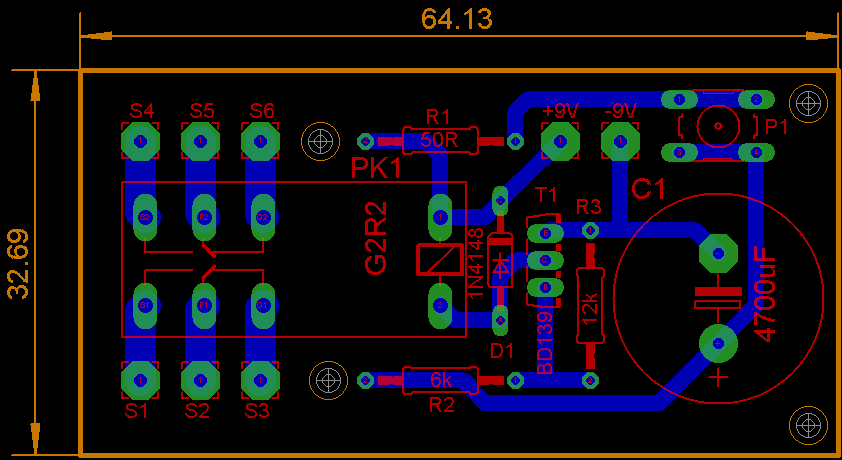Image resolution: width=842 pixels, height=460 pixels.
Task: Pick the relay pad labeled S2
Action: point(144,217)
